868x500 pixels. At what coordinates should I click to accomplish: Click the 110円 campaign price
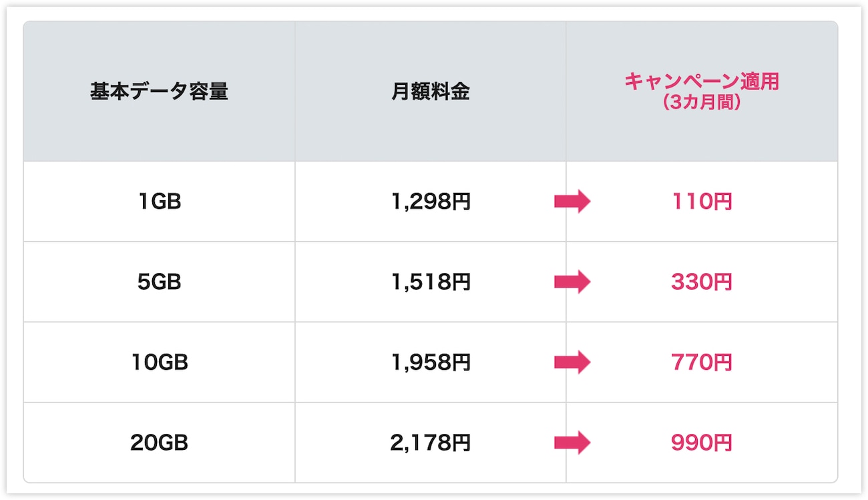point(702,202)
